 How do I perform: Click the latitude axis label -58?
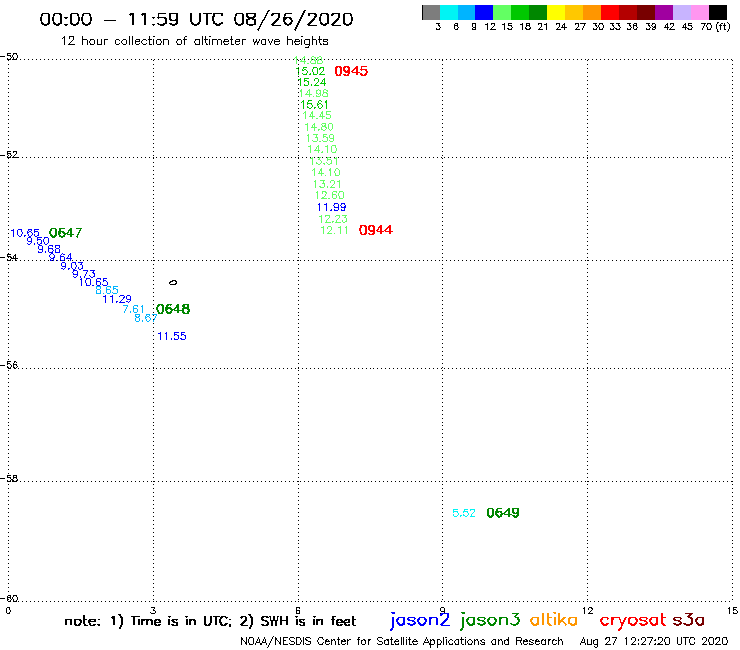point(9,479)
